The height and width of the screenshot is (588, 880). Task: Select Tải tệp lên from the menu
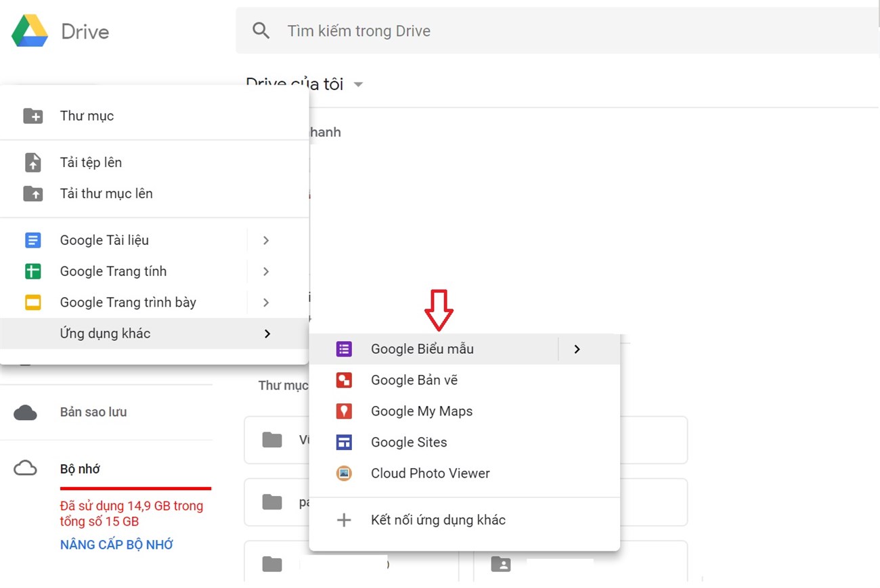[91, 162]
